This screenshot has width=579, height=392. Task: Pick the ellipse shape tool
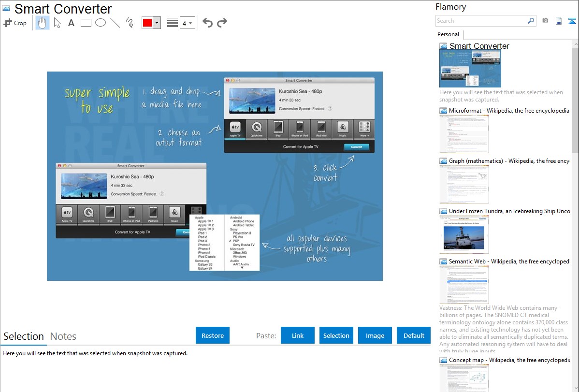point(101,23)
